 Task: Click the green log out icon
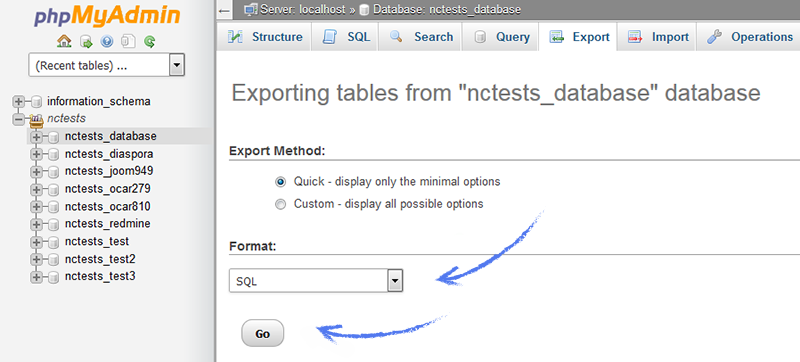point(86,42)
